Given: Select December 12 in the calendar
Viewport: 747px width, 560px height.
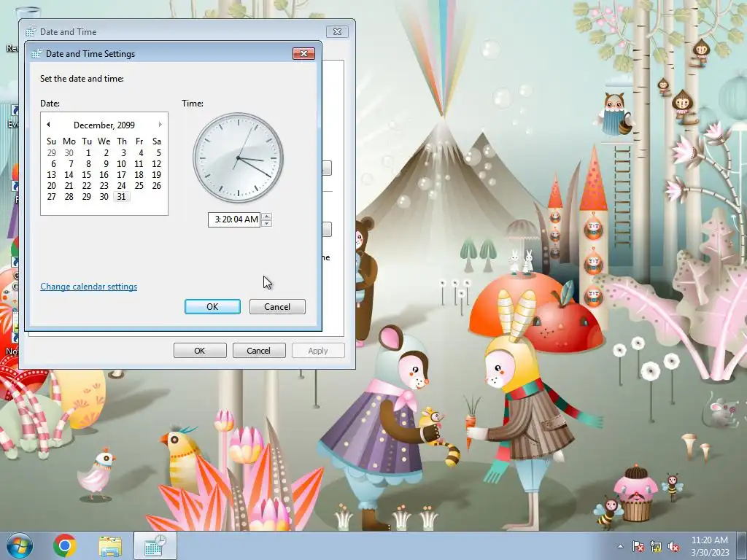Looking at the screenshot, I should [156, 164].
